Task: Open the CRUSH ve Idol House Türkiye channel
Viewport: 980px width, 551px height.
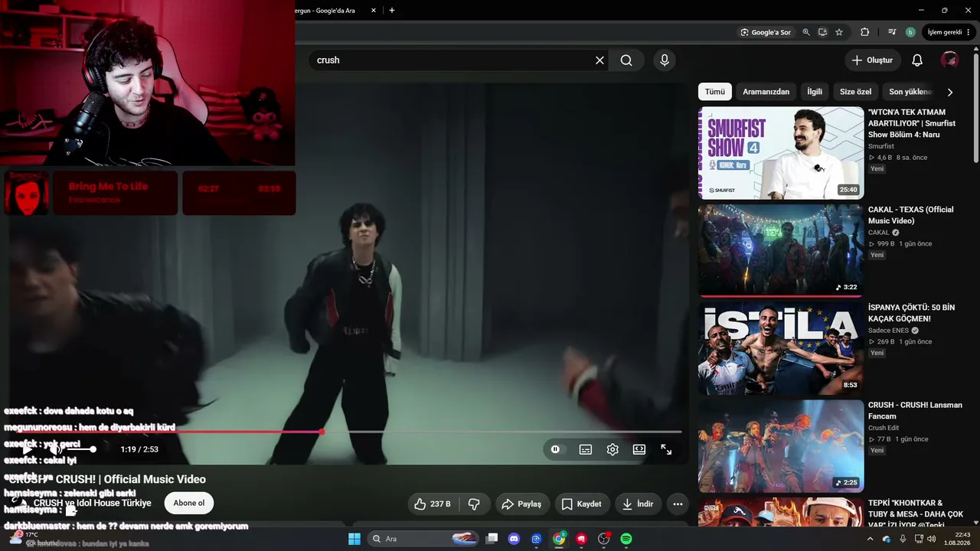Action: (93, 503)
